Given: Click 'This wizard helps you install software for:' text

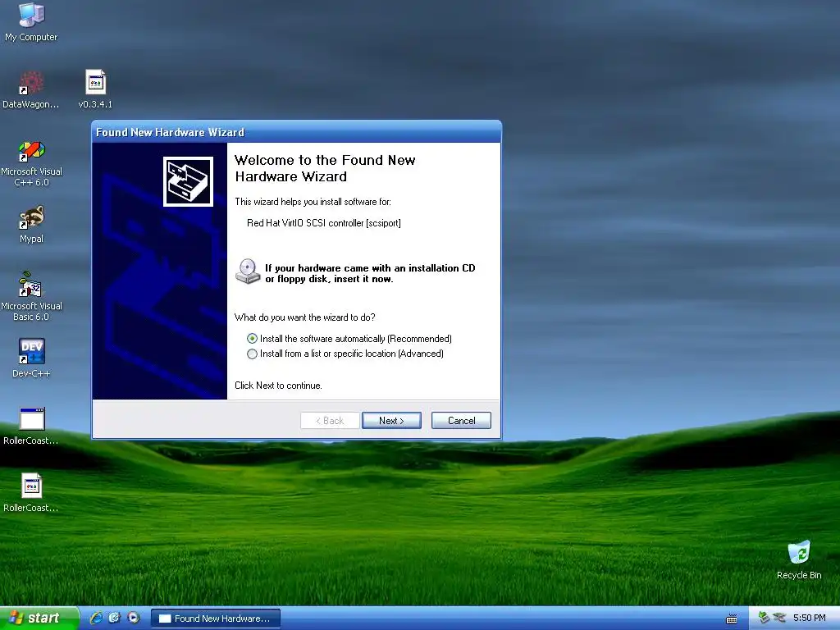Looking at the screenshot, I should (313, 202).
